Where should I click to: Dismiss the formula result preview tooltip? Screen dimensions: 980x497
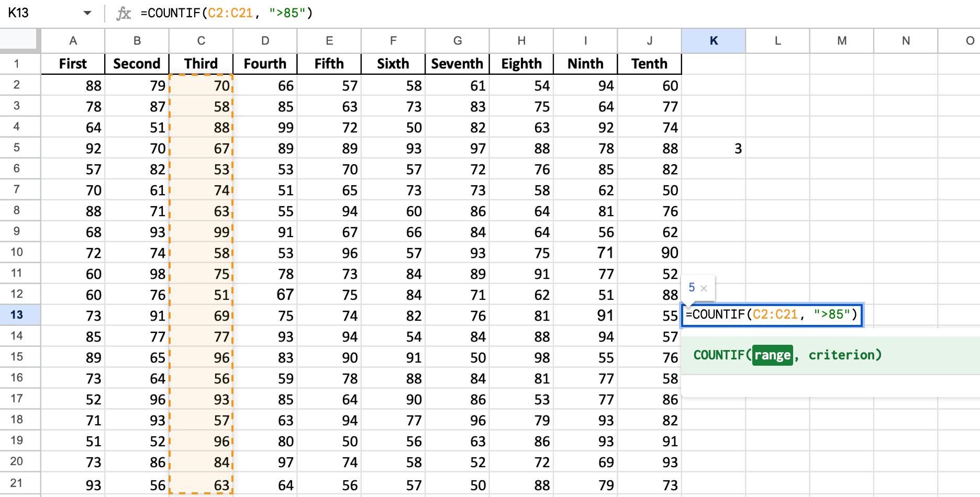tap(704, 288)
